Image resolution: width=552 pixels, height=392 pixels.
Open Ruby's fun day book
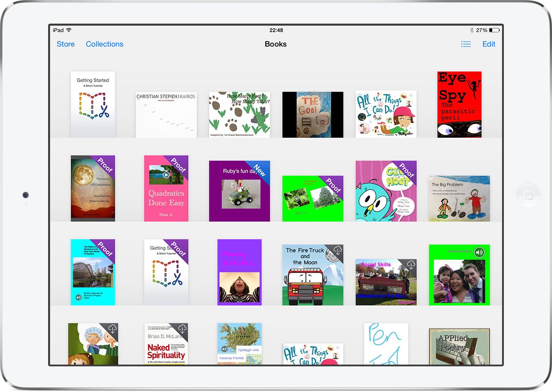pos(239,191)
